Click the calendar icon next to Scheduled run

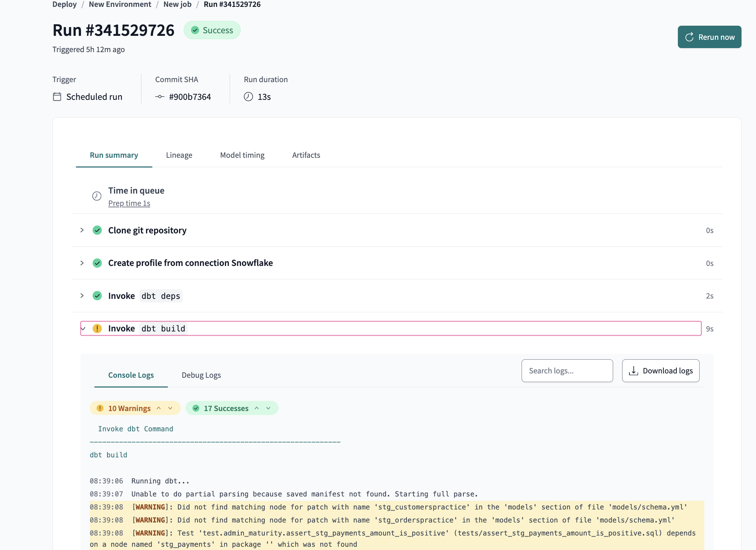57,96
